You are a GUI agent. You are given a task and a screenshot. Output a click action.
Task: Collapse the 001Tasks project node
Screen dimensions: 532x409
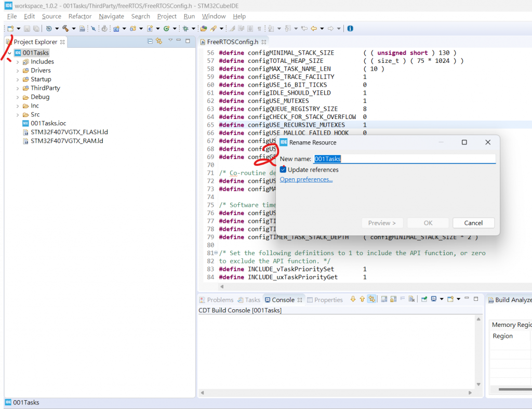click(9, 53)
